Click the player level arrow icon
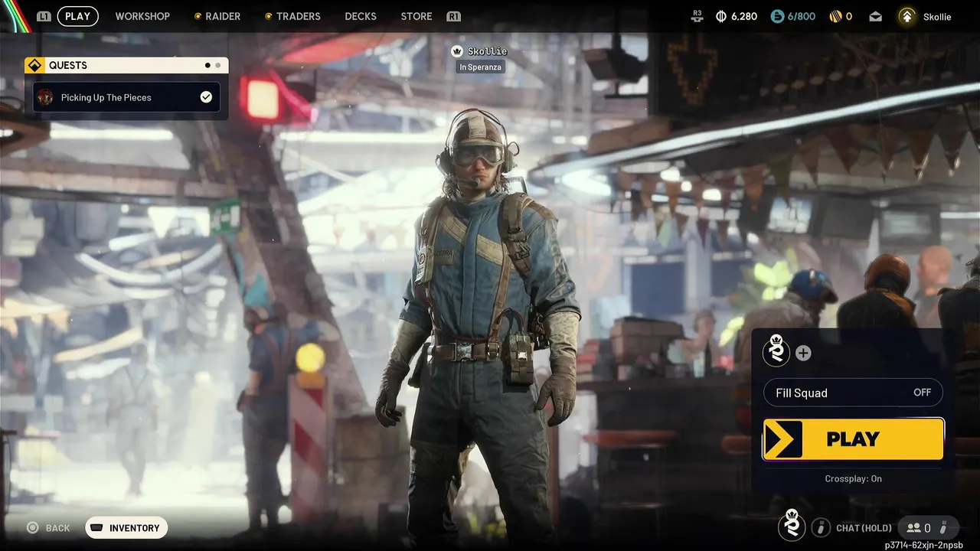The image size is (980, 551). pyautogui.click(x=907, y=16)
